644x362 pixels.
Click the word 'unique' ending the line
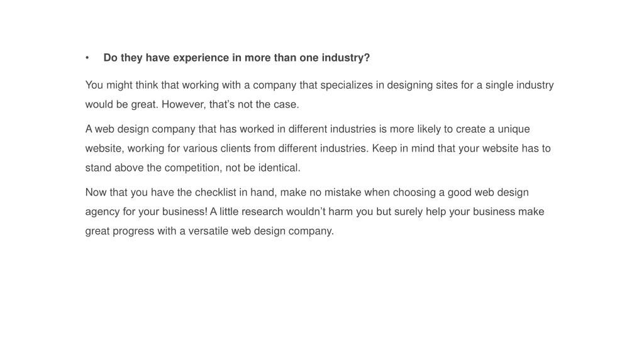tap(514, 129)
